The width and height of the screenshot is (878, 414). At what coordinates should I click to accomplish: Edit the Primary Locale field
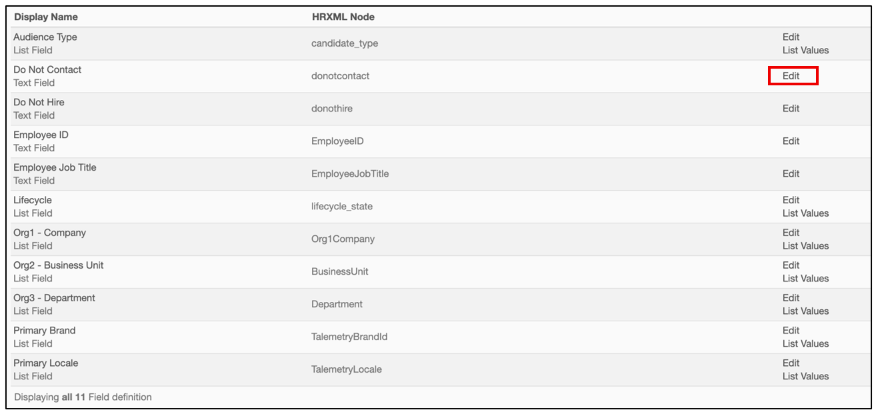(791, 363)
